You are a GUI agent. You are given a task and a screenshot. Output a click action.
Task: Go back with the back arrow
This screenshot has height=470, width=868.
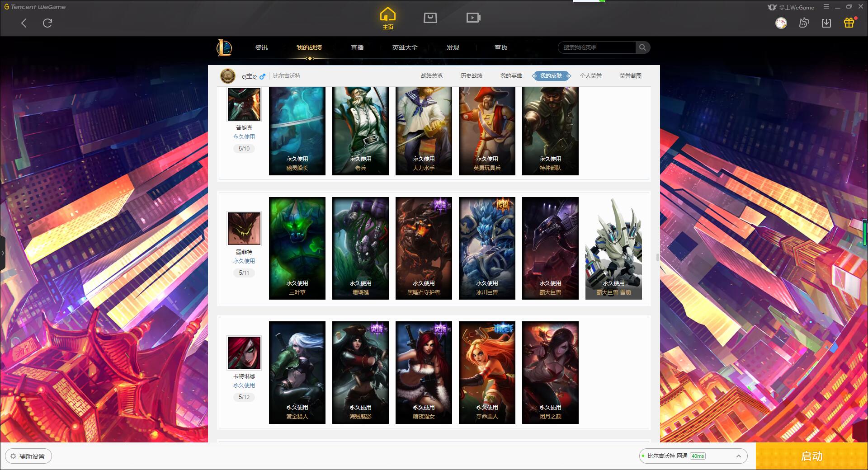point(24,23)
